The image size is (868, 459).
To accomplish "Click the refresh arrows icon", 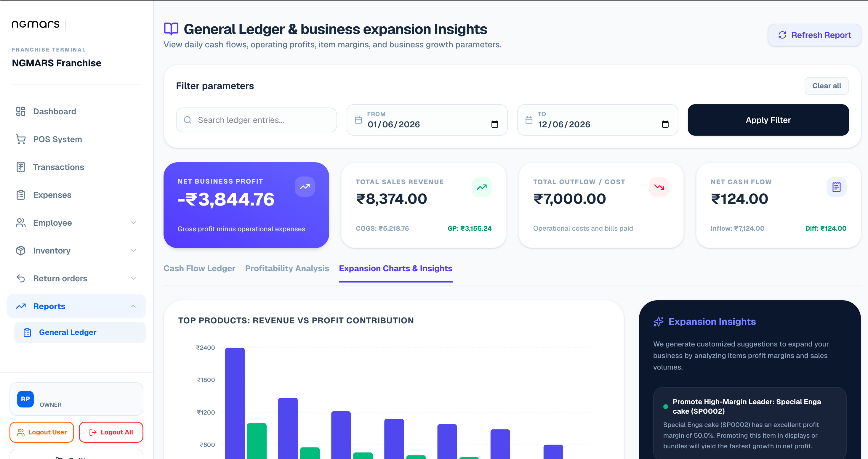I will [782, 35].
